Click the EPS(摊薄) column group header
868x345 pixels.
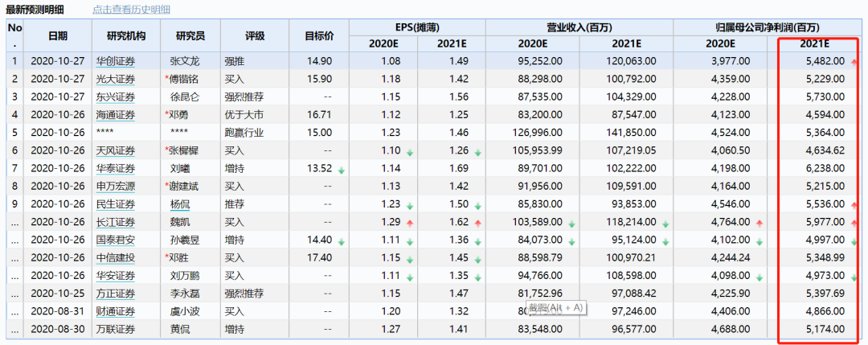tap(417, 27)
